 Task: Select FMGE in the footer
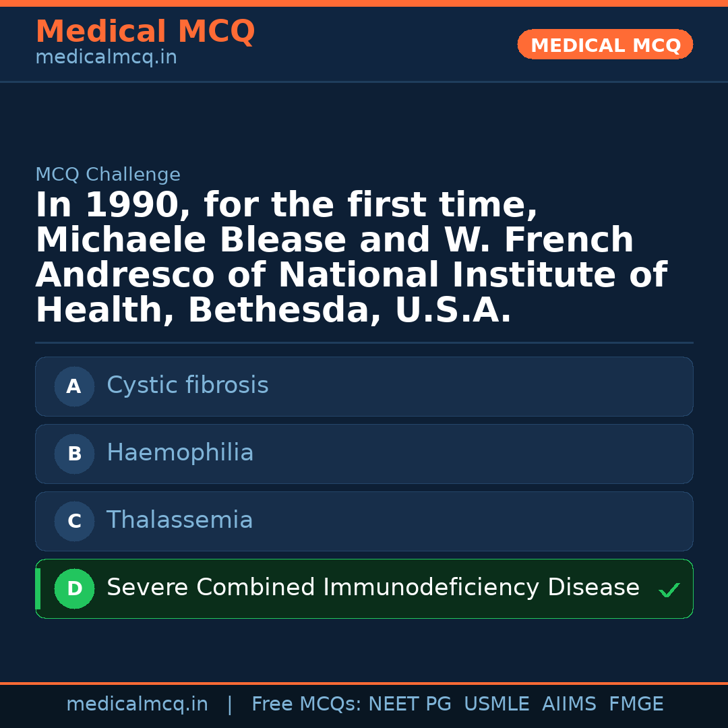tap(636, 704)
